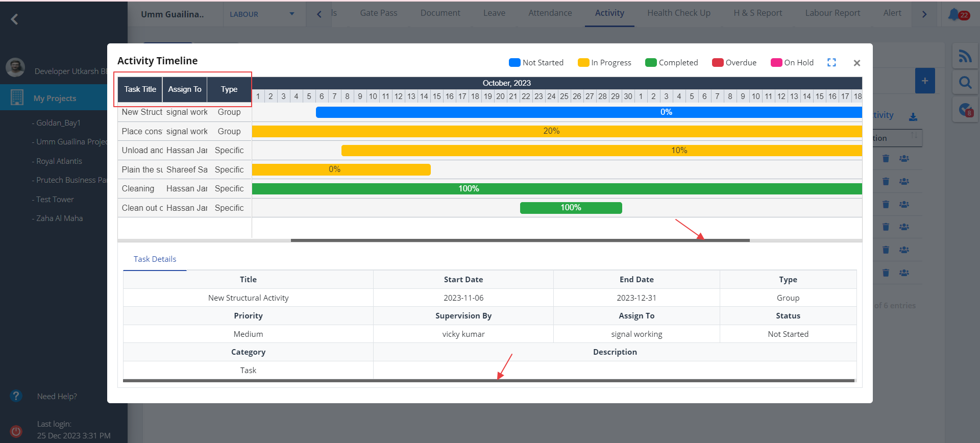980x443 pixels.
Task: Click the blue plus add button
Action: [x=924, y=81]
